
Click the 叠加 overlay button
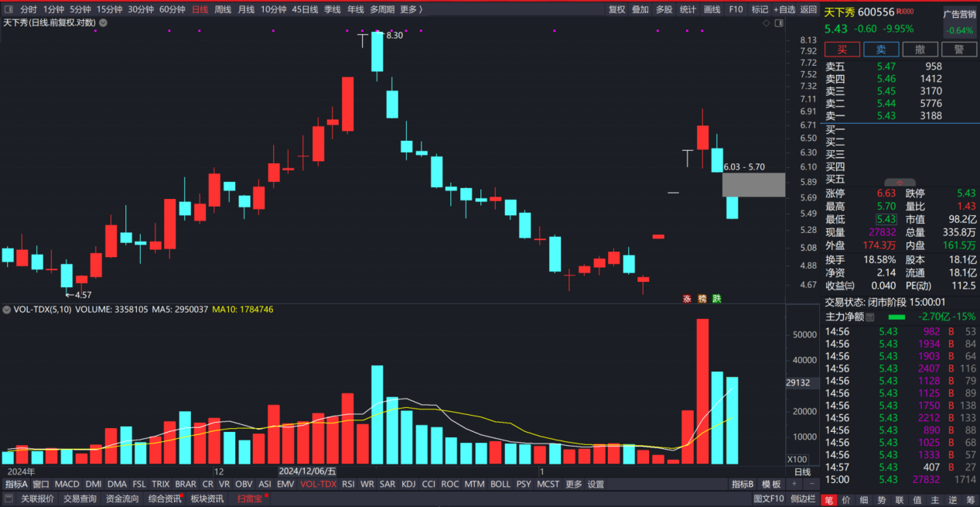pos(640,9)
